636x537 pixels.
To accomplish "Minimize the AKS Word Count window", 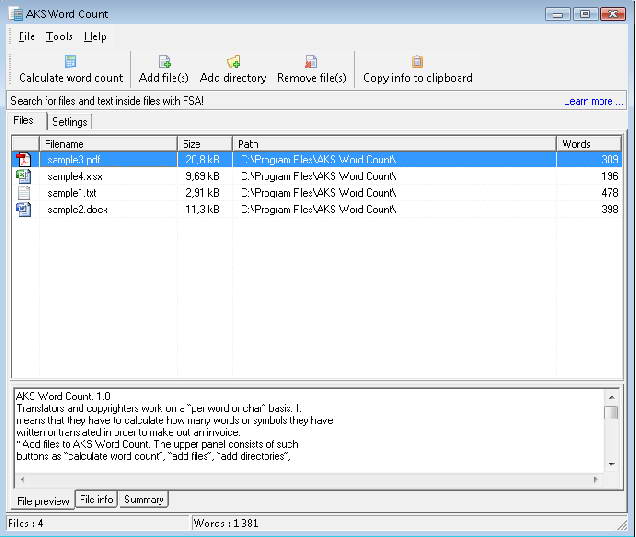I will pos(558,15).
